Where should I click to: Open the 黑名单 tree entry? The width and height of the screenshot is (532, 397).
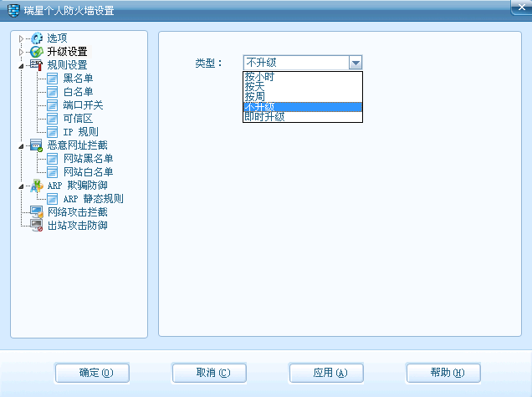(78, 79)
